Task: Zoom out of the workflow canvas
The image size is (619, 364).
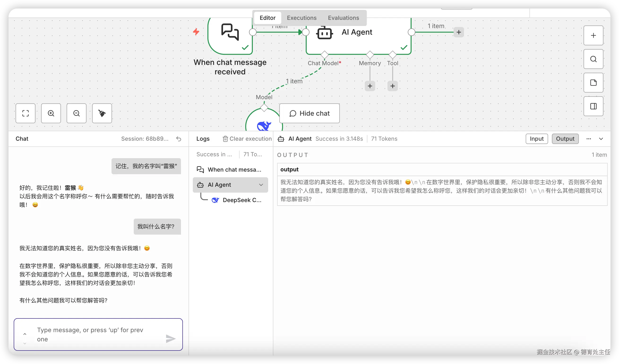Action: click(x=76, y=113)
